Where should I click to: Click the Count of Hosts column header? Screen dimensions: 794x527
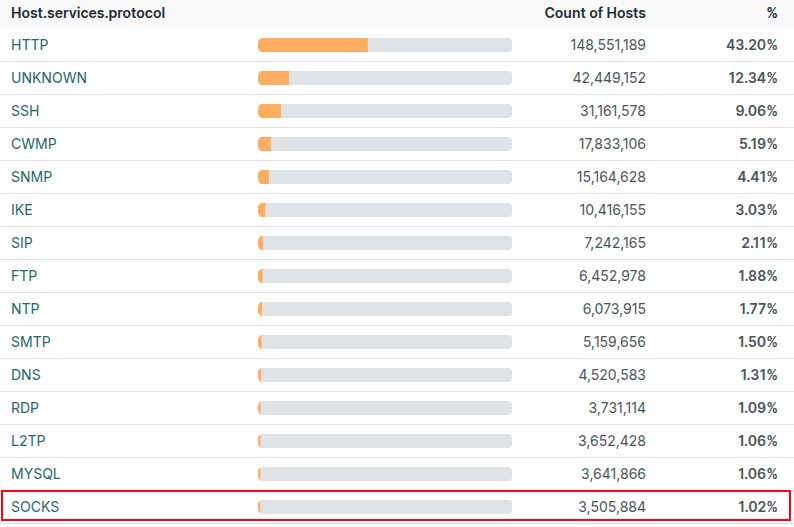tap(594, 13)
